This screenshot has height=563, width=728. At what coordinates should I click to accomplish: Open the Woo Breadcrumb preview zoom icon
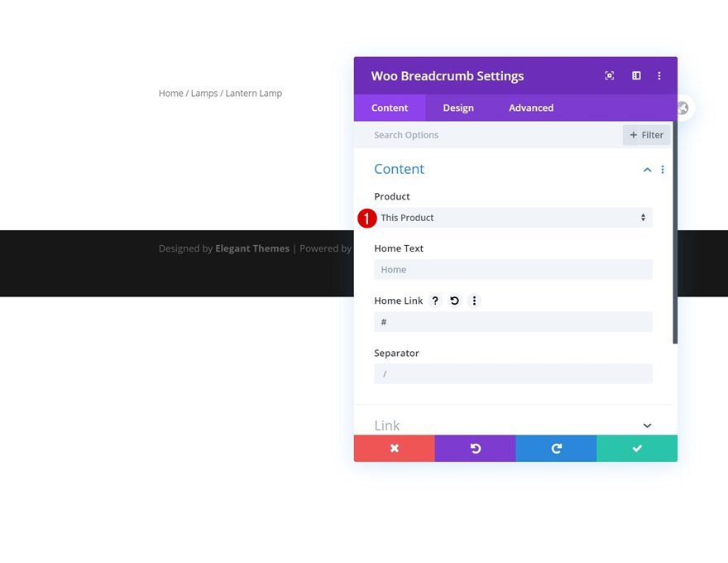tap(609, 75)
